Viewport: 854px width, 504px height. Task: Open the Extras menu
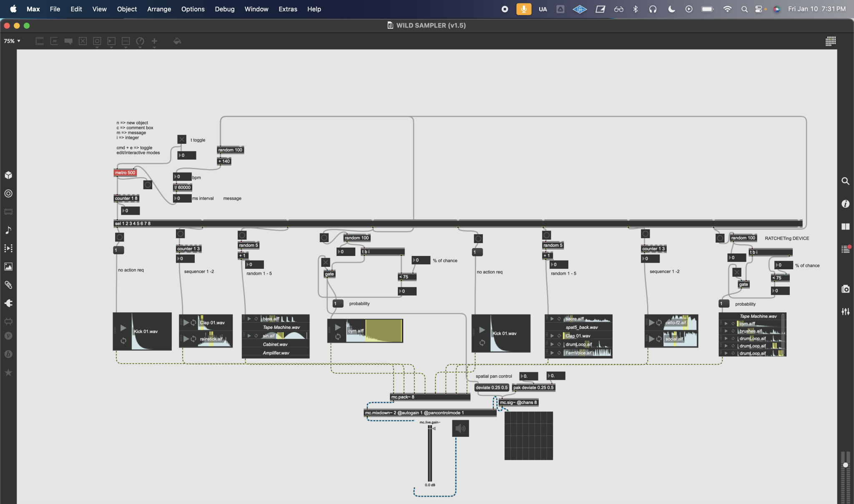tap(288, 9)
